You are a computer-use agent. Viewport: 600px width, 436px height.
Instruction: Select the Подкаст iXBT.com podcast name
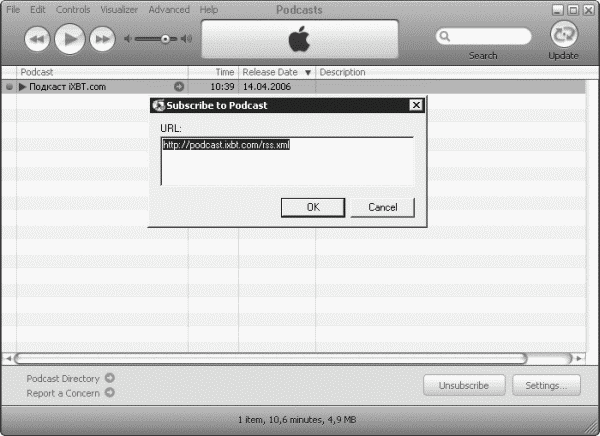click(x=67, y=87)
